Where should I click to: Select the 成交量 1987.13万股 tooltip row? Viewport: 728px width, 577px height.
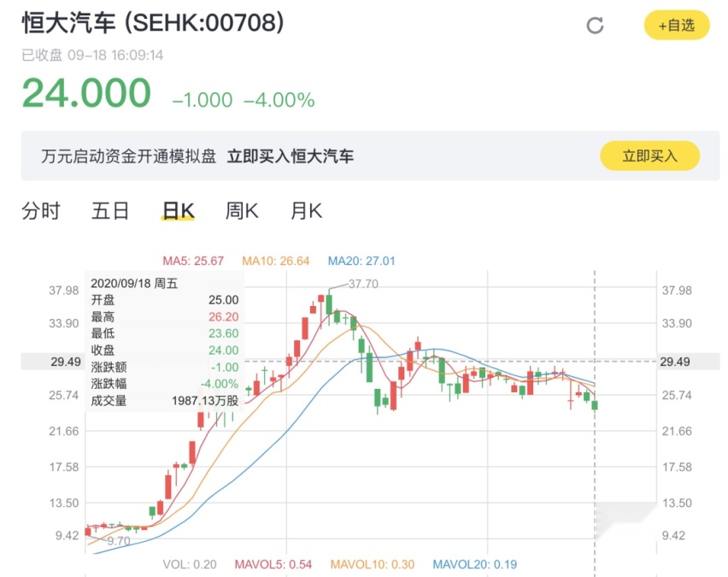(164, 400)
